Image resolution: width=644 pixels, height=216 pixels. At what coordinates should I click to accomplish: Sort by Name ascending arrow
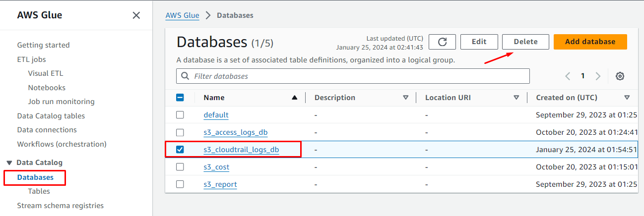295,98
